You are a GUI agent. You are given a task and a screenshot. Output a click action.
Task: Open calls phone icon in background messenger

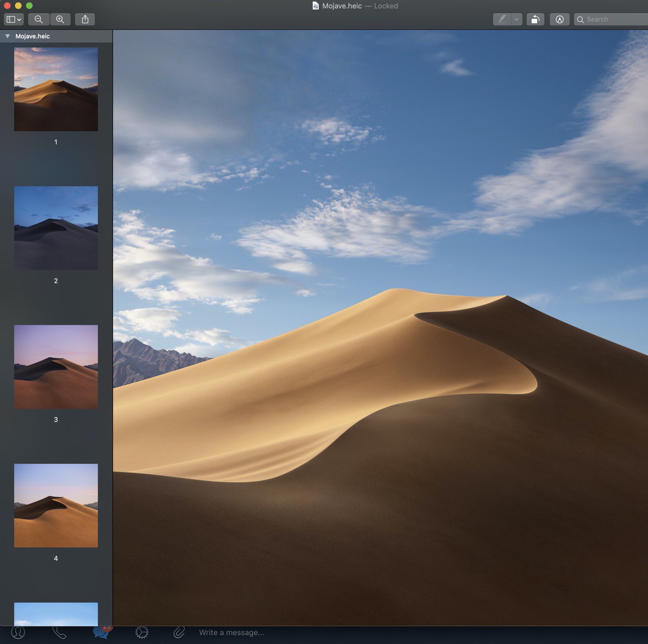pos(59,633)
